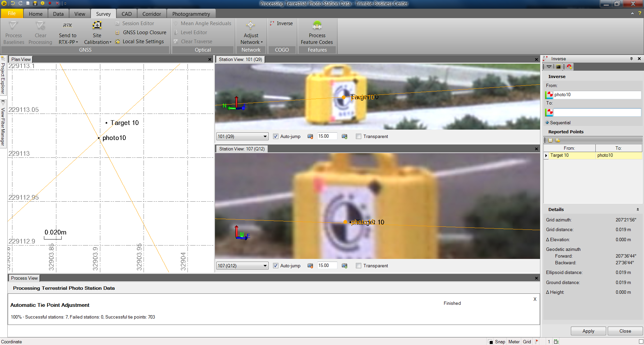Open the CAD ribbon tab
The image size is (644, 345).
tap(126, 14)
